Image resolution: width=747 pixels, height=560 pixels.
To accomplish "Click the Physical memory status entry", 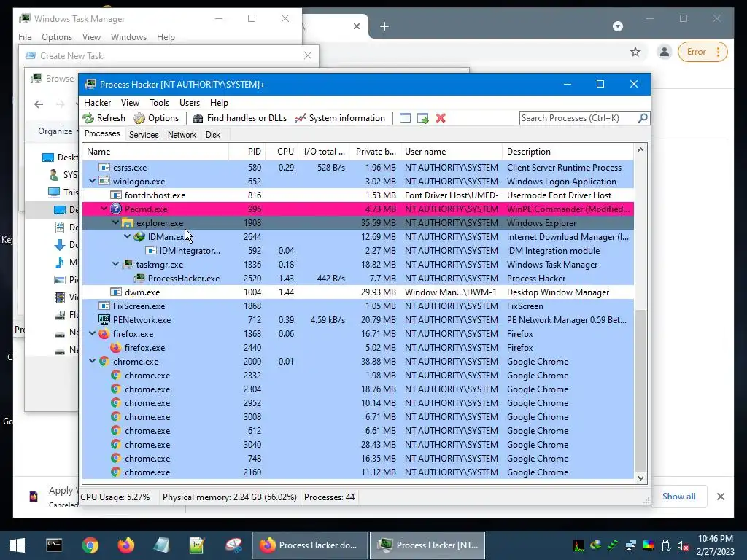I will coord(230,497).
